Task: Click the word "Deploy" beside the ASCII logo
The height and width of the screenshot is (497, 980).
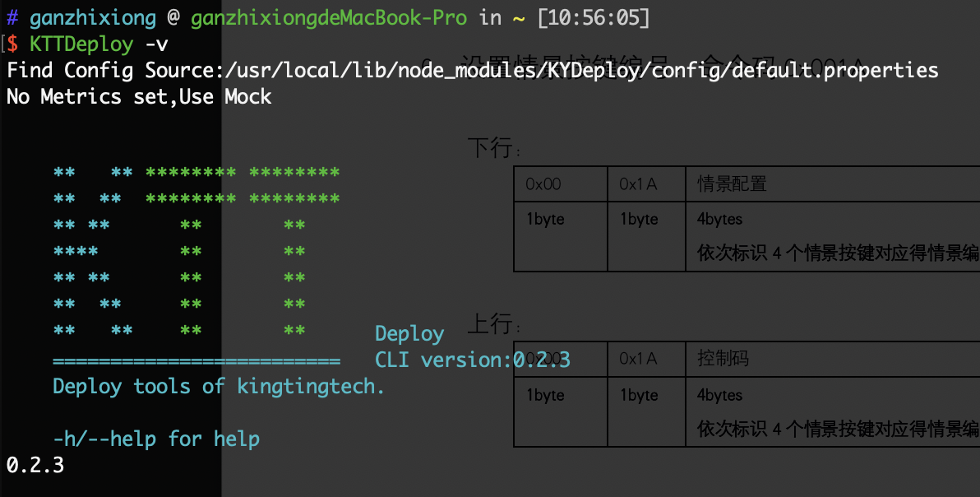Action: click(x=409, y=334)
